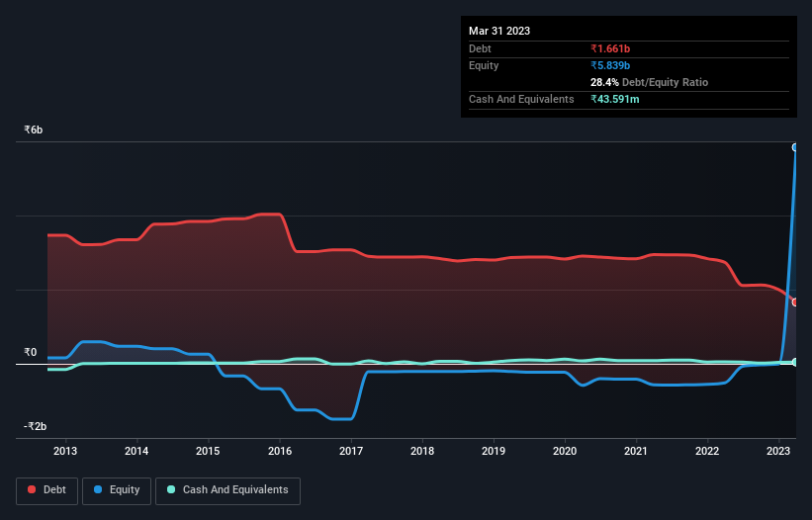Click the 2022 x-axis label

tap(707, 451)
